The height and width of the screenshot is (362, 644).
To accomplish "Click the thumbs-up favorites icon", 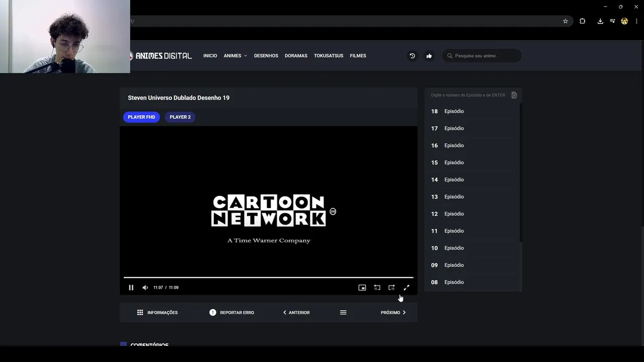I will (429, 56).
